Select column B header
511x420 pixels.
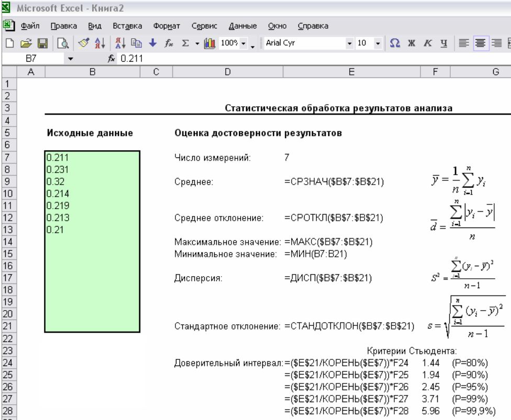tap(93, 72)
